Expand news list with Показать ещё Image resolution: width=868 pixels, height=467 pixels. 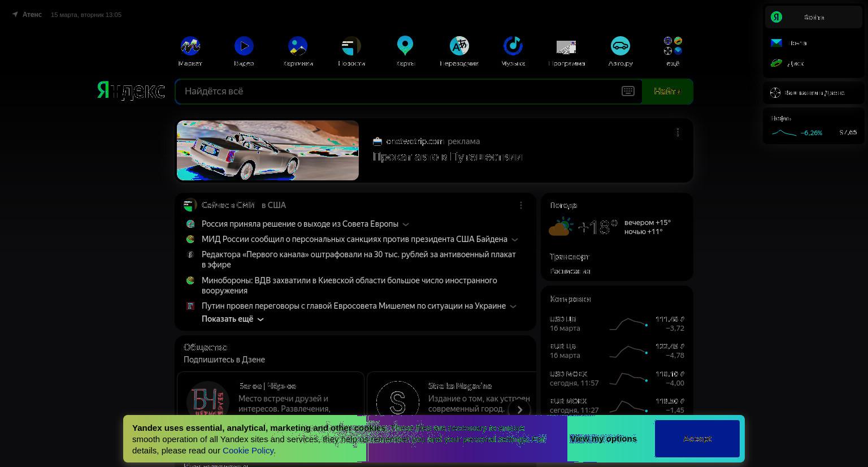232,319
